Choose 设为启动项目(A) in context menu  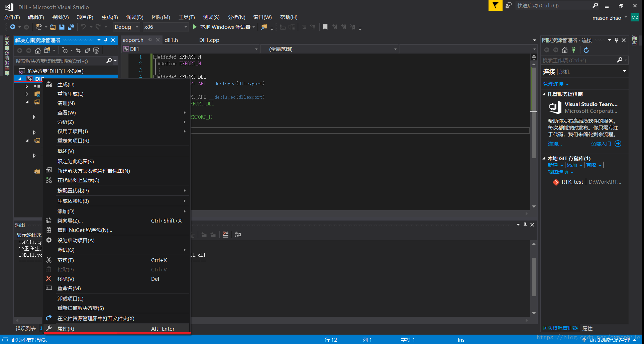pyautogui.click(x=117, y=240)
